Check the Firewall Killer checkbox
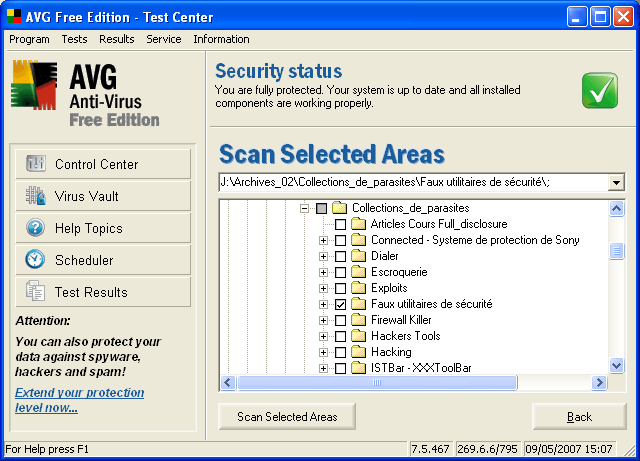 click(x=340, y=320)
